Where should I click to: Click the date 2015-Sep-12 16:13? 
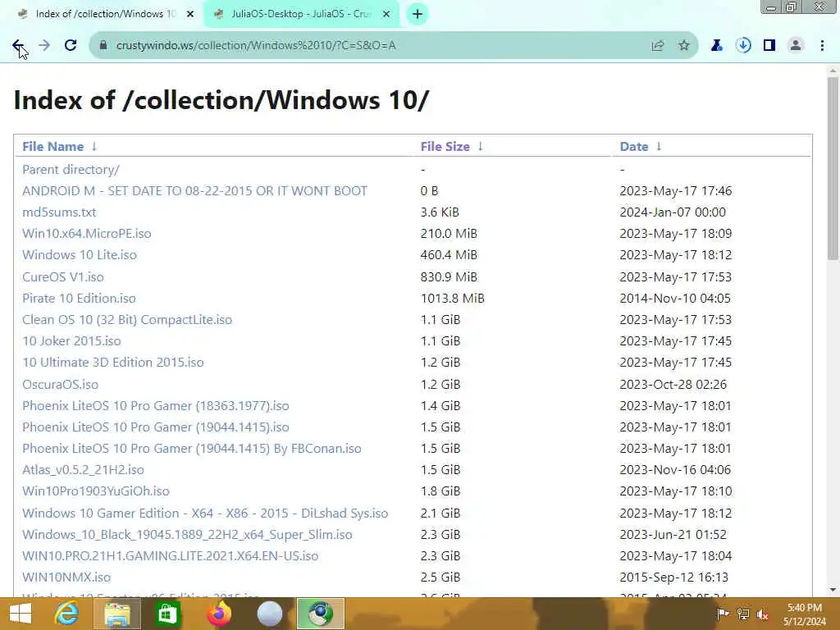pos(674,577)
